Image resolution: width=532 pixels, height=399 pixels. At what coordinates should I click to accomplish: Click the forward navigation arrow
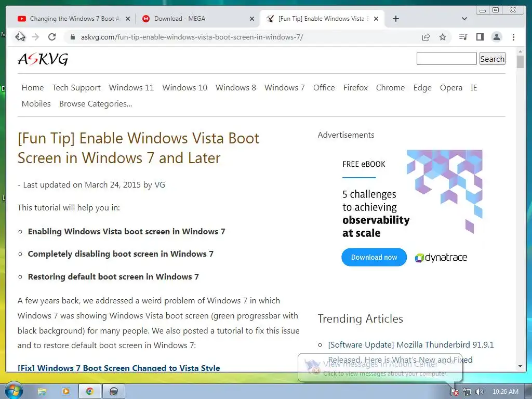coord(35,37)
